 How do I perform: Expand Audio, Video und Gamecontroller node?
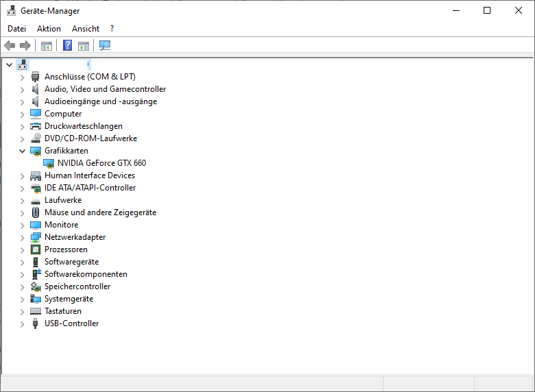(x=23, y=90)
